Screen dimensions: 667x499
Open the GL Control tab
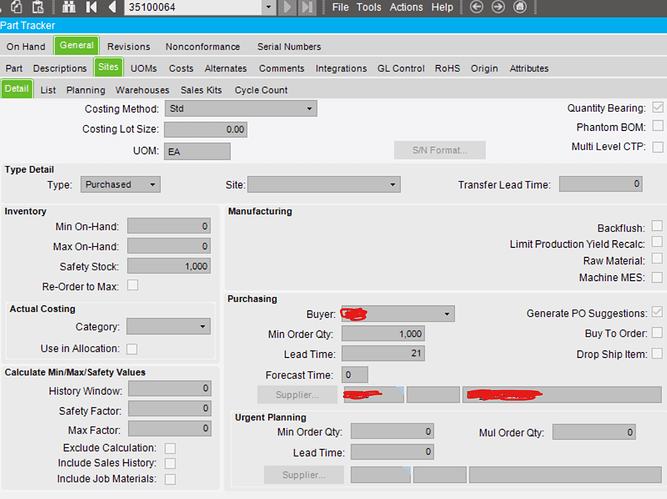tap(401, 68)
